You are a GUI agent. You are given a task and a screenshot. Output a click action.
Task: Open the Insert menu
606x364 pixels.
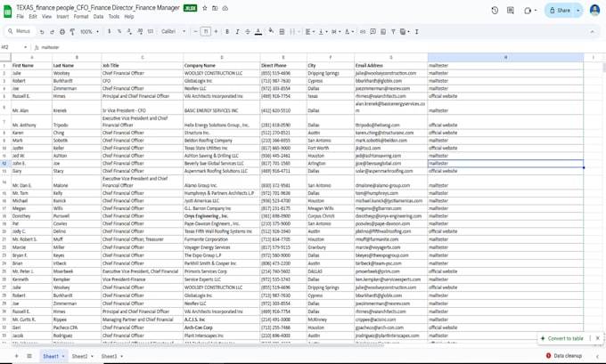62,17
